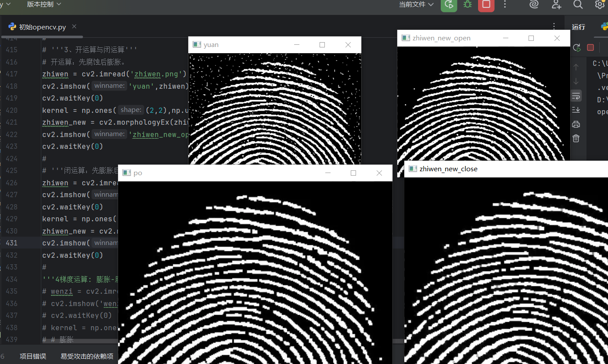The image size is (608, 364).
Task: Click comment 开运算：先腐蚀后膨胀 on line 416
Action: click(x=84, y=62)
